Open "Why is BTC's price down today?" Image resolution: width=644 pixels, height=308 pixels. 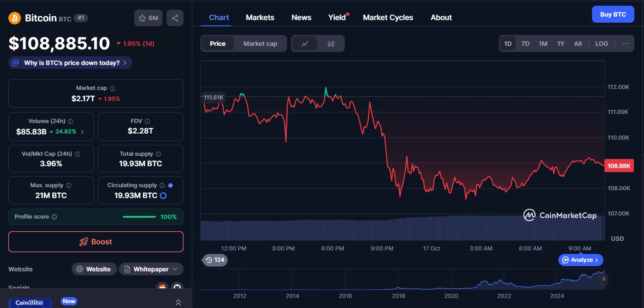tap(70, 63)
